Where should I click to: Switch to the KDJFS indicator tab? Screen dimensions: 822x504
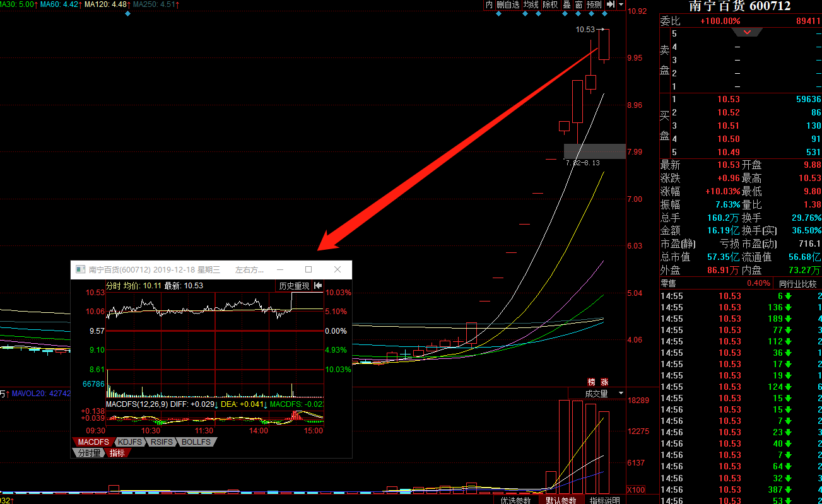(129, 442)
